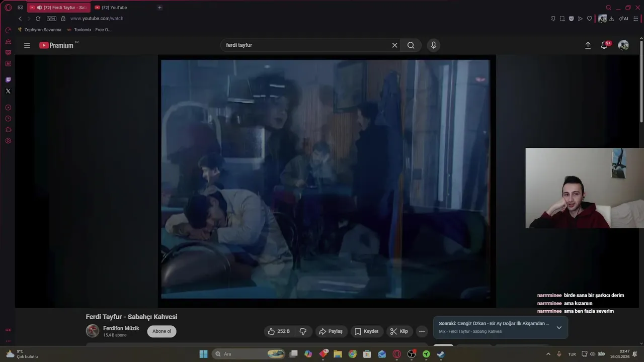This screenshot has width=644, height=362.
Task: Mute the Ferdi Tayfur tab audio
Action: coord(39,8)
